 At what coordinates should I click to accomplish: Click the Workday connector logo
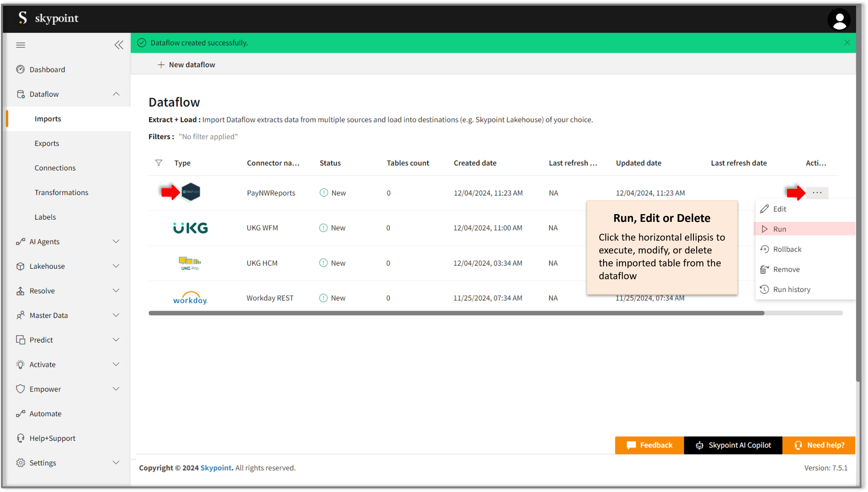[190, 298]
